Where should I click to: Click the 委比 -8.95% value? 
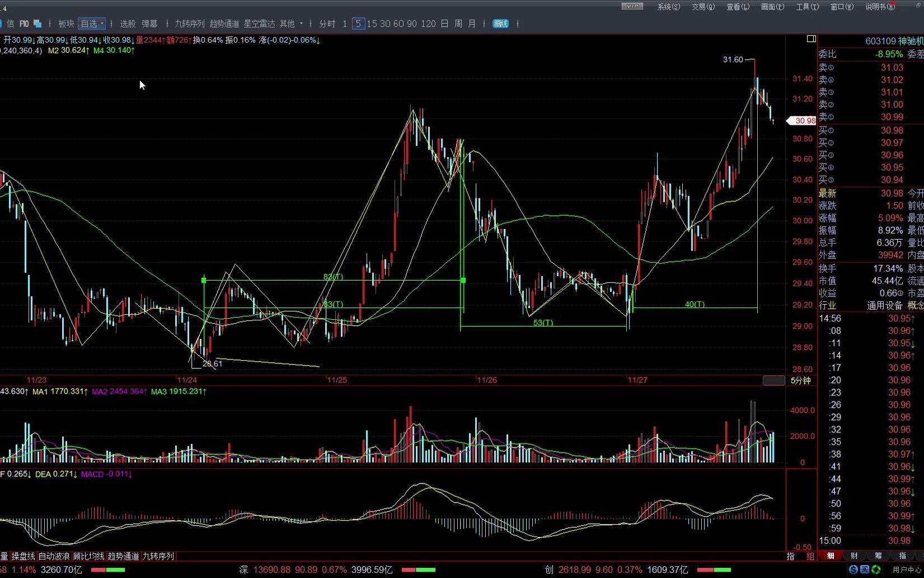coord(889,54)
